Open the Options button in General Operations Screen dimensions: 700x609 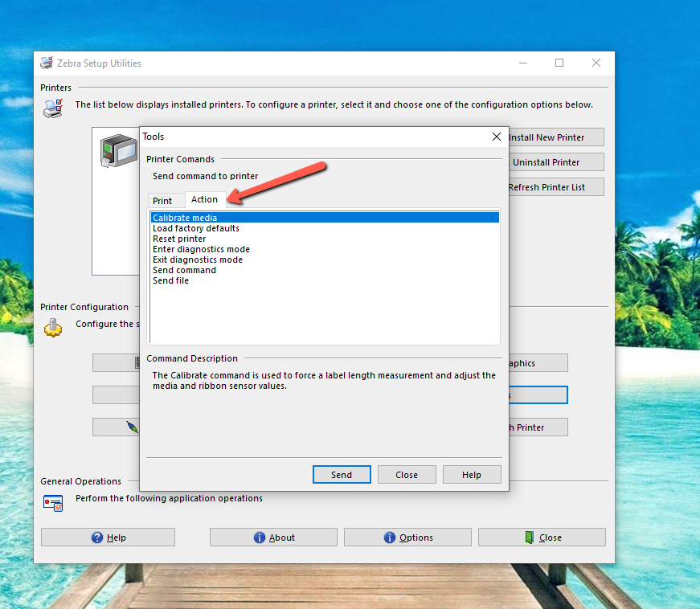pos(407,537)
